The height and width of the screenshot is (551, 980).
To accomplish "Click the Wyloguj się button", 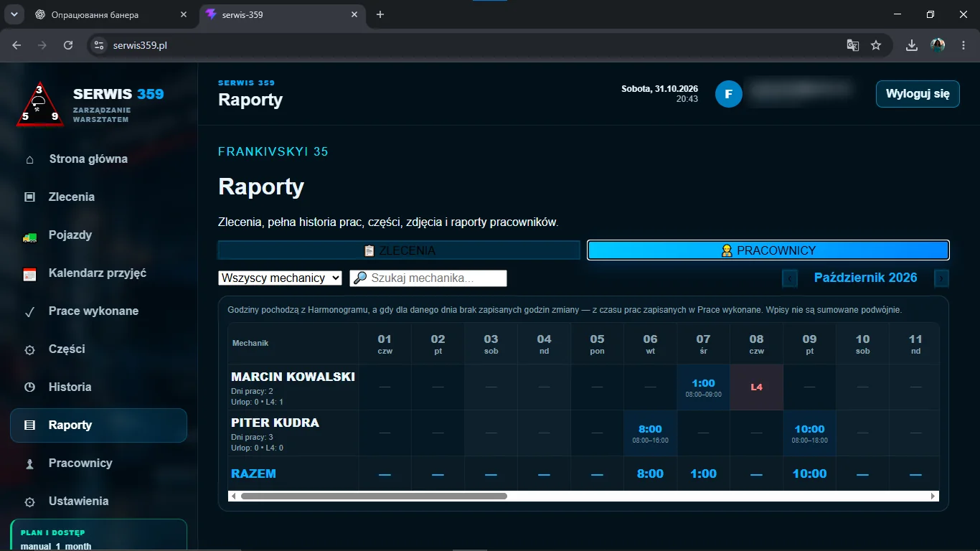I will click(x=918, y=94).
